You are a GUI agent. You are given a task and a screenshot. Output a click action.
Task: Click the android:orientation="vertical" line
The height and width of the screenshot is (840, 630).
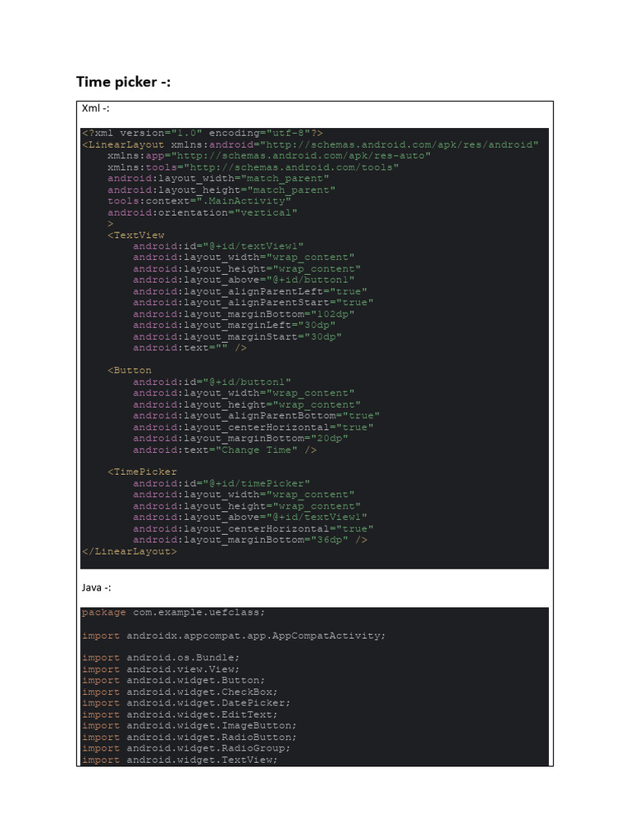tap(202, 212)
